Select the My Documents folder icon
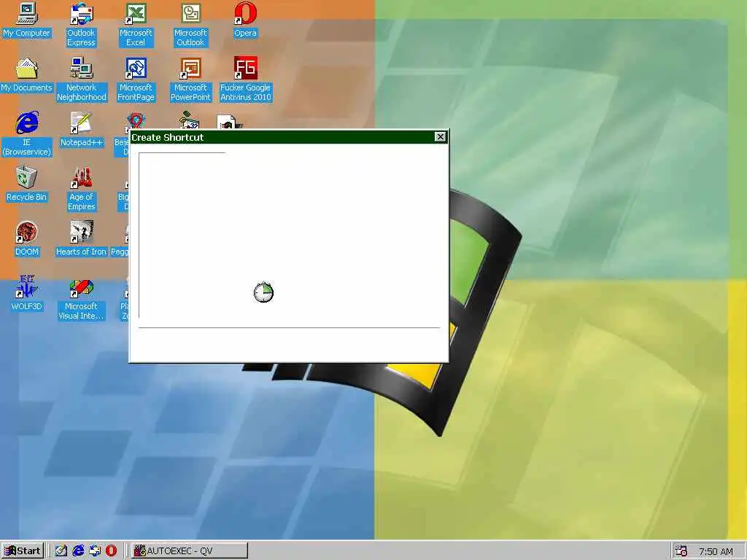The width and height of the screenshot is (747, 560). click(27, 75)
